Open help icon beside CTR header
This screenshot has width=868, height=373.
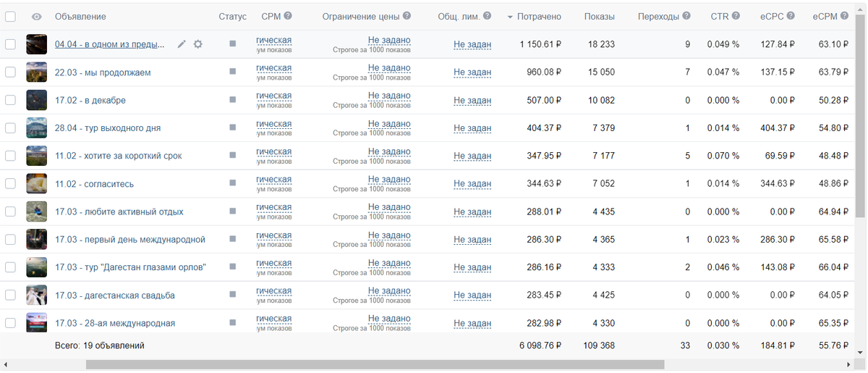coord(736,16)
